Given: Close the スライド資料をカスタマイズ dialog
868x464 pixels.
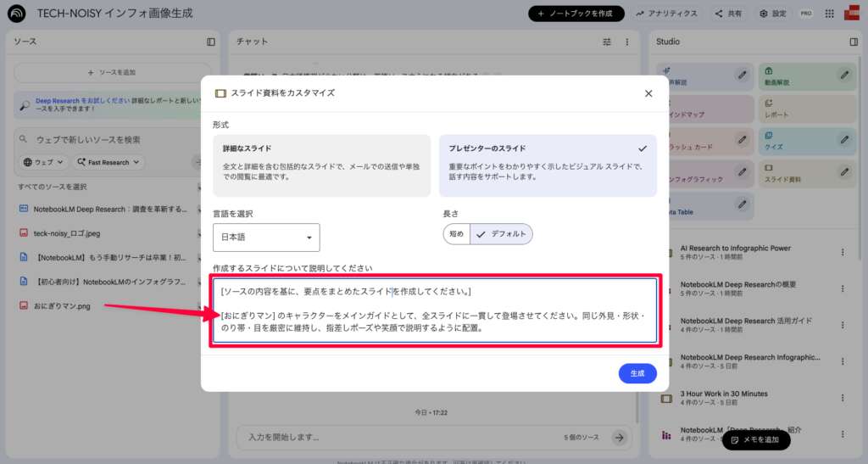Looking at the screenshot, I should click(x=648, y=93).
